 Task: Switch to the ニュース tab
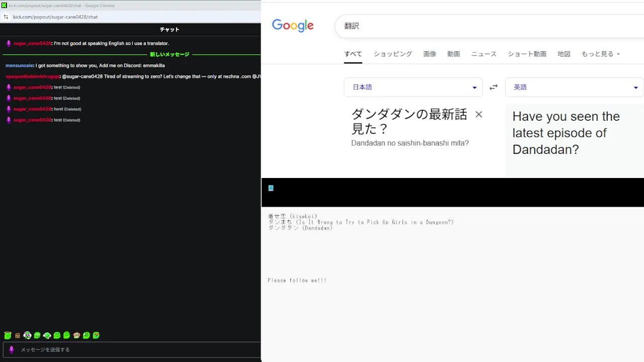(x=484, y=54)
